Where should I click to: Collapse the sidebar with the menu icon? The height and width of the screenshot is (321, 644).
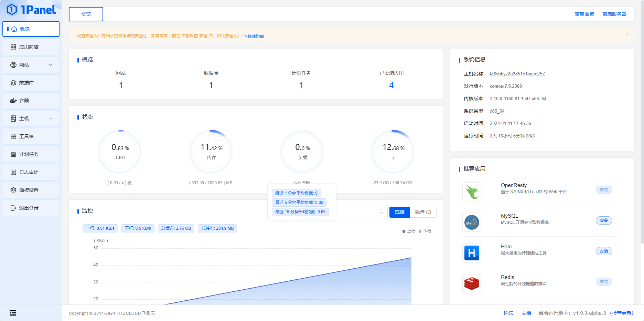13,313
